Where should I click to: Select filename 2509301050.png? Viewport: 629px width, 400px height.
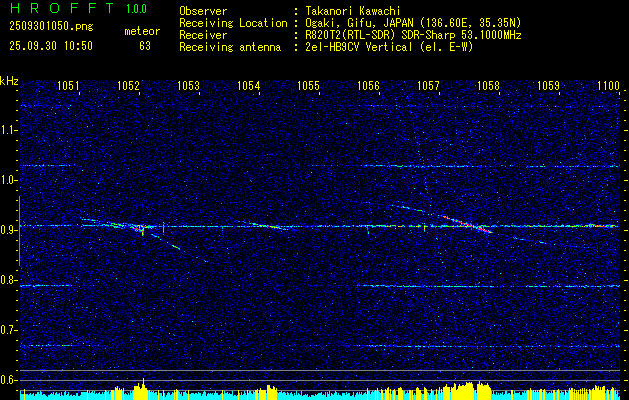point(51,27)
